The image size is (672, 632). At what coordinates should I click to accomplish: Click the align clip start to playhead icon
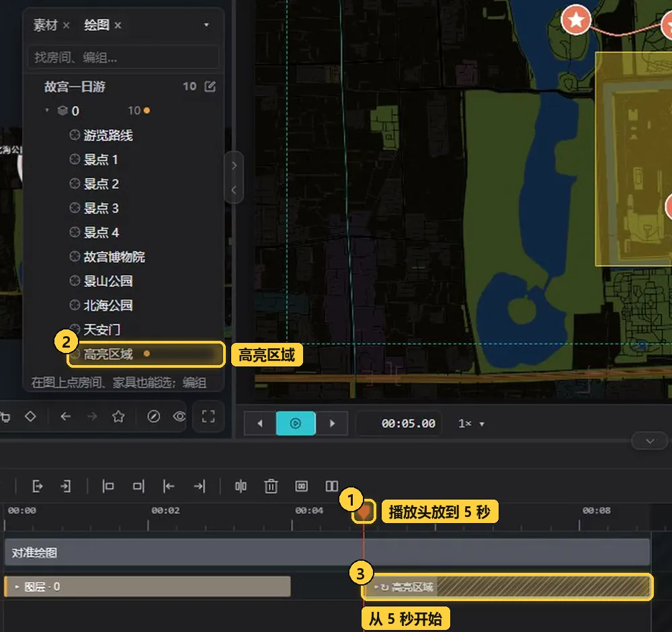pyautogui.click(x=108, y=486)
